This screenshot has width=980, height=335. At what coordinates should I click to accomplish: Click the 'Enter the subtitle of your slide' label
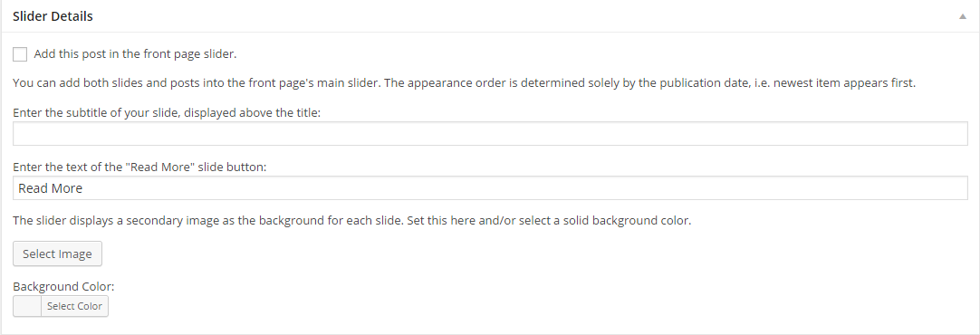pos(167,114)
